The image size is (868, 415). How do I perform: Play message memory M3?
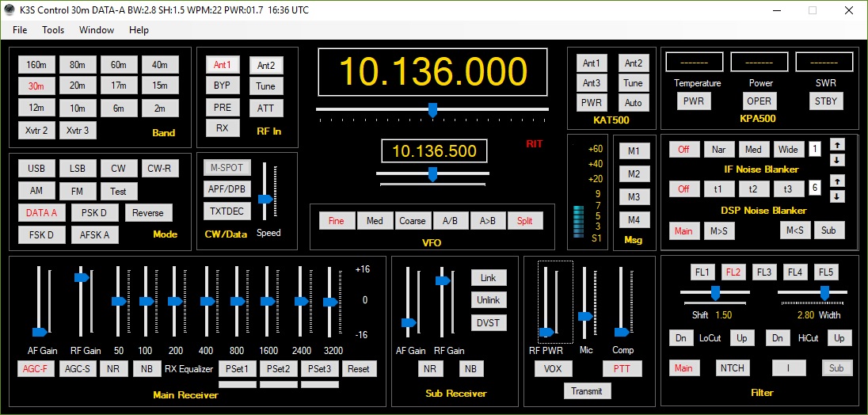pyautogui.click(x=634, y=197)
